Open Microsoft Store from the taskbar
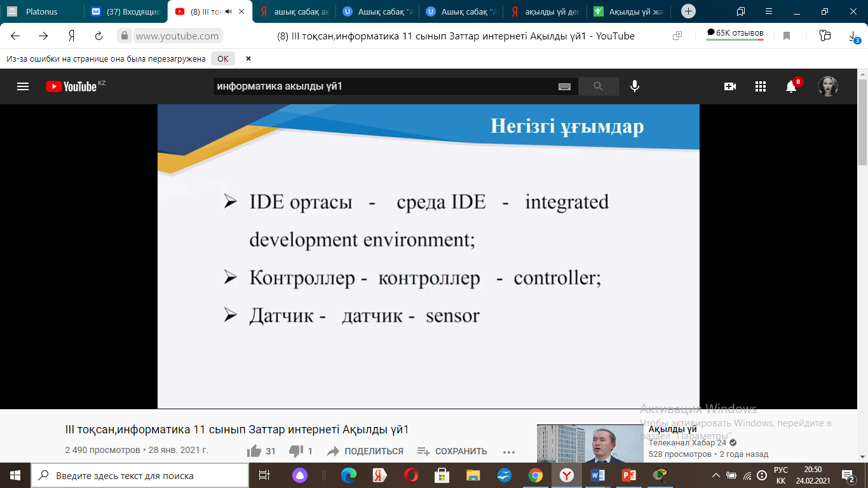This screenshot has width=868, height=488. click(x=442, y=475)
